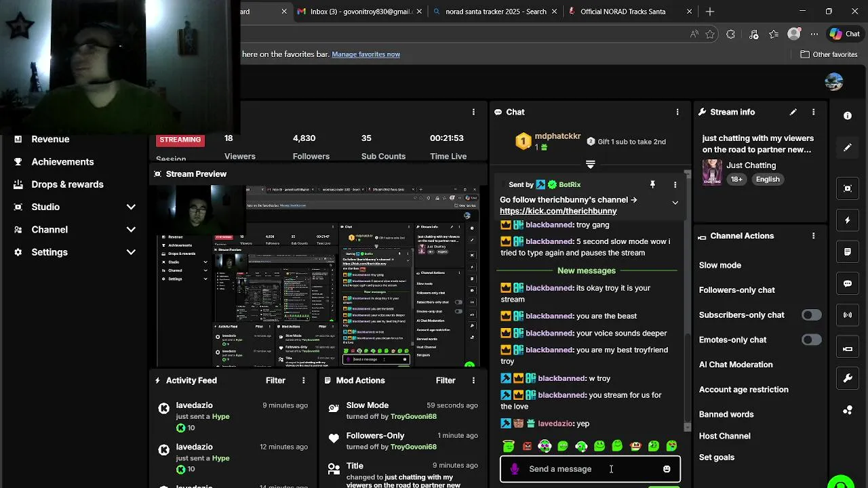Click the broadcast signal icon in right sidebar
Viewport: 868px width, 488px height.
[848, 315]
